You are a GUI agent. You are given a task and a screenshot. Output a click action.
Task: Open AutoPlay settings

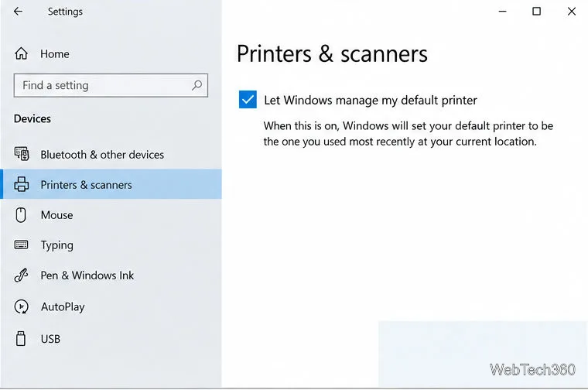click(112, 306)
